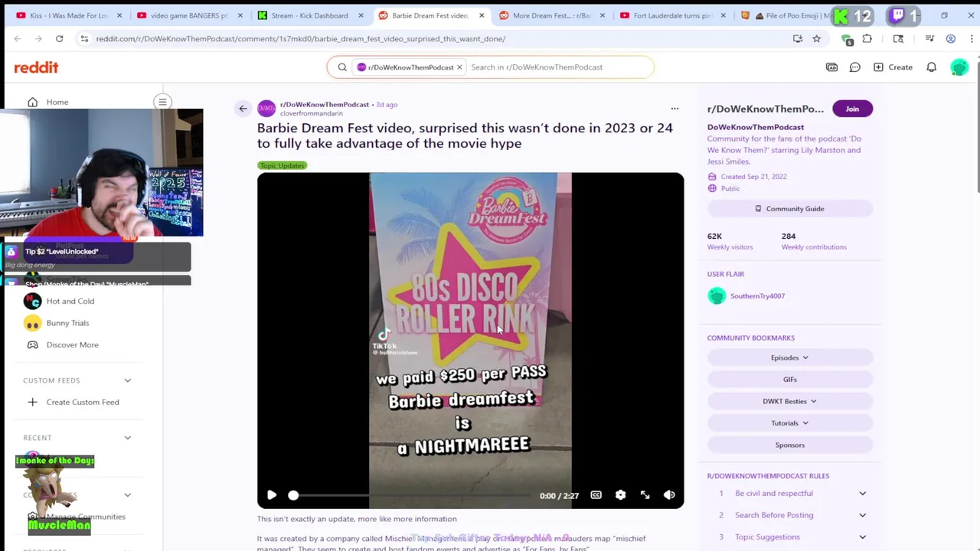The image size is (980, 551).
Task: Go to Home in the sidebar
Action: (57, 102)
